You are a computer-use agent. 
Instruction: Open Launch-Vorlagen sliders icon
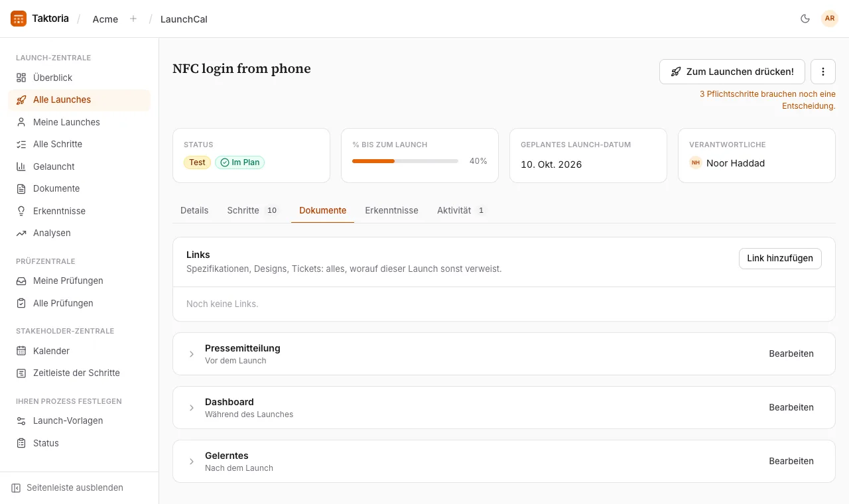pos(21,420)
